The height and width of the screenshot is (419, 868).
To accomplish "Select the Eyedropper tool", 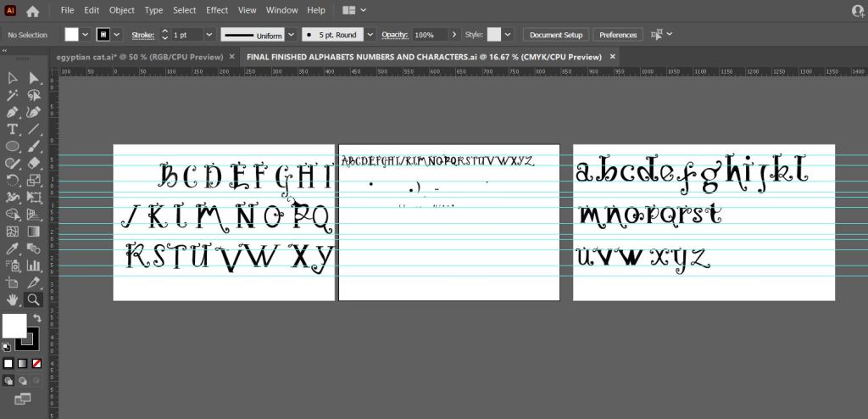I will tap(13, 249).
